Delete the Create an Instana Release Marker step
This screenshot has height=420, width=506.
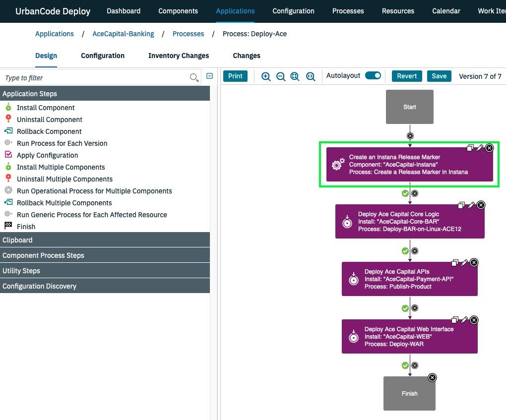click(490, 148)
